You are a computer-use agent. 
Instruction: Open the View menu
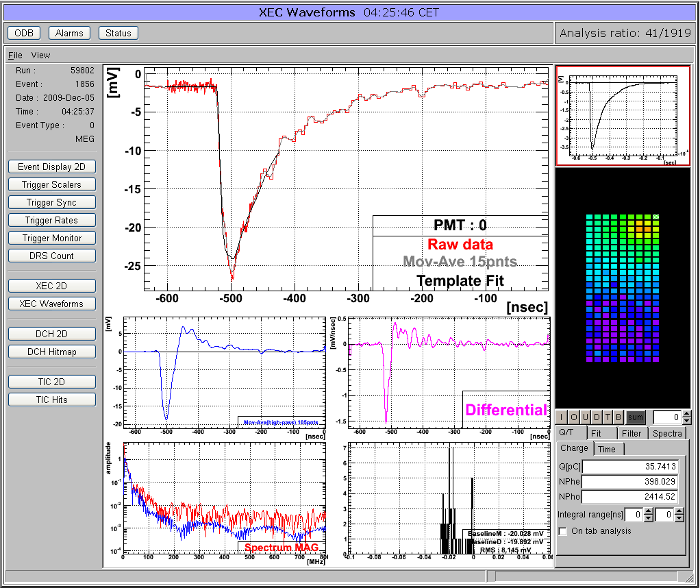40,55
